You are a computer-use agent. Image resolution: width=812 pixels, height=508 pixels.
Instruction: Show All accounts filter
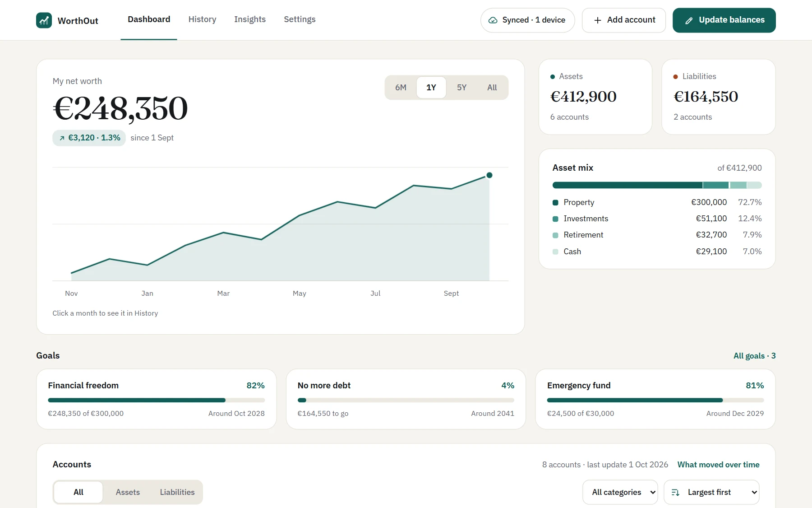tap(78, 492)
